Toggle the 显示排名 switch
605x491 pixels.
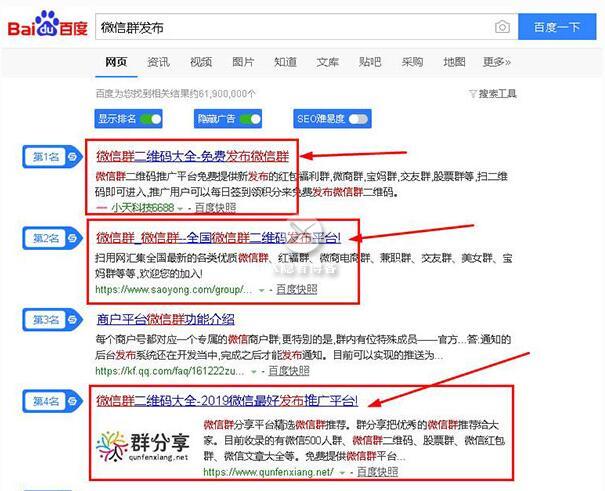pyautogui.click(x=150, y=119)
